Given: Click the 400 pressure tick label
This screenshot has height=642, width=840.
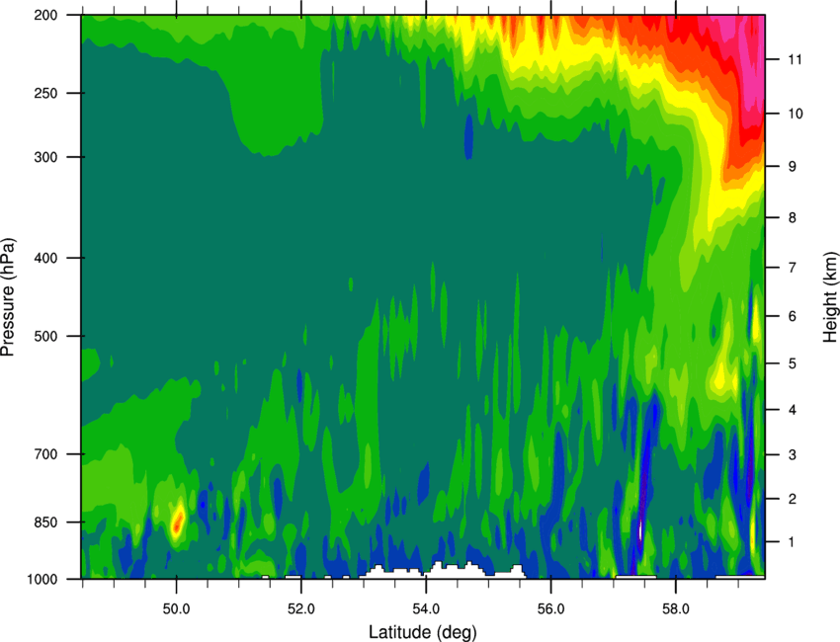Looking at the screenshot, I should pyautogui.click(x=46, y=258).
